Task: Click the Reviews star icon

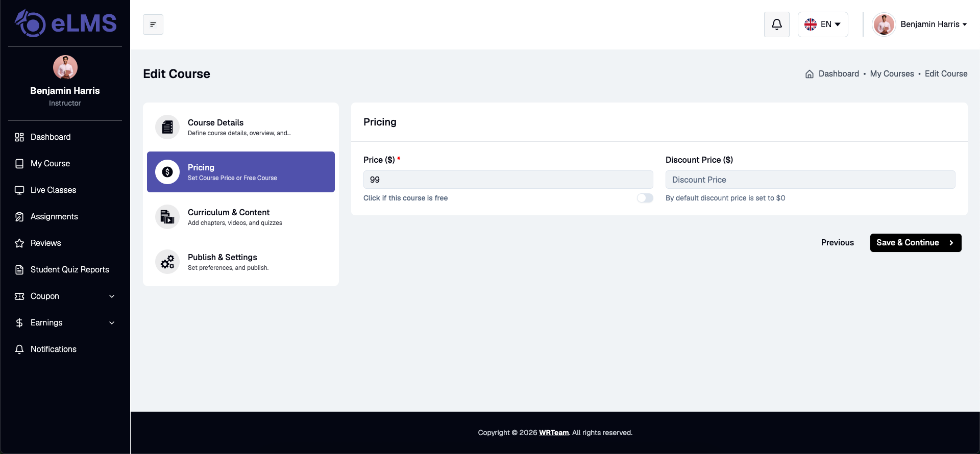Action: 19,243
